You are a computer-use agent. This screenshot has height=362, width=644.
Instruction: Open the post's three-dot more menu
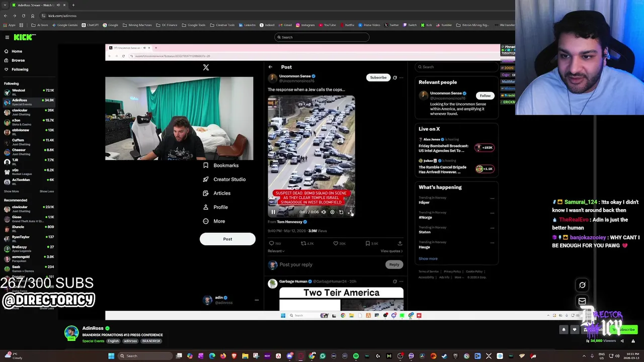tap(401, 77)
